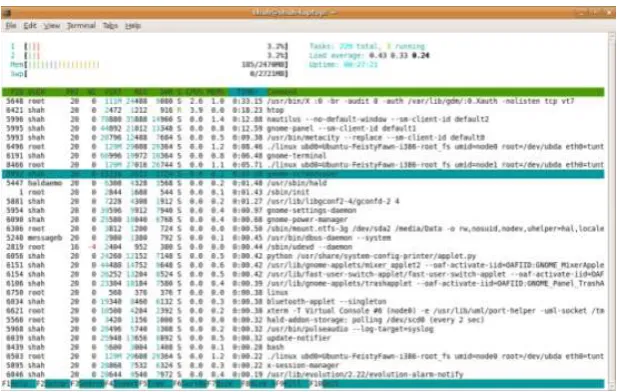
Task: Select the xterm Virtual Console process row
Action: click(303, 311)
